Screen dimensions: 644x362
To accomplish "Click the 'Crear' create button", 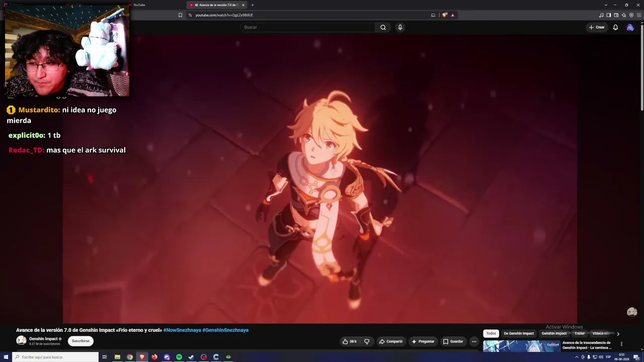I will coord(597,27).
